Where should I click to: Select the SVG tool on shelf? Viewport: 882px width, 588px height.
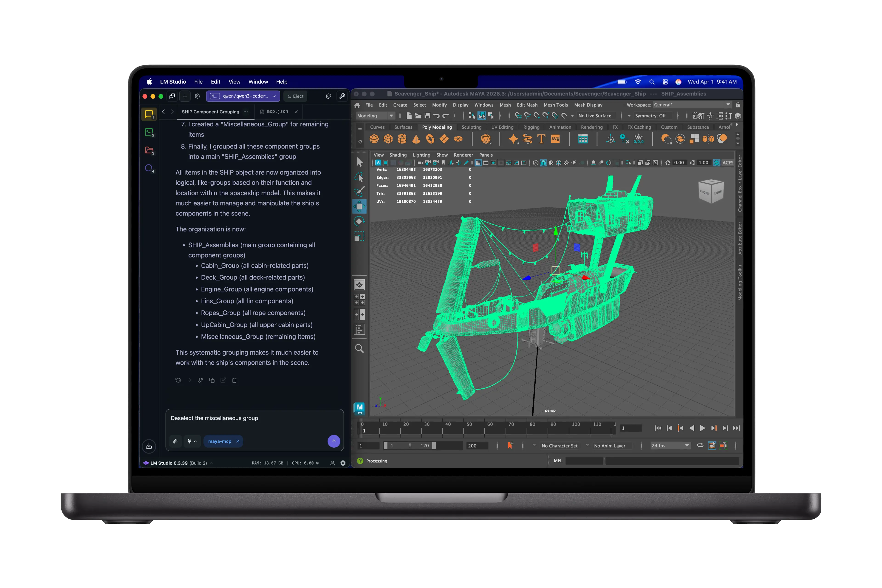click(x=555, y=139)
